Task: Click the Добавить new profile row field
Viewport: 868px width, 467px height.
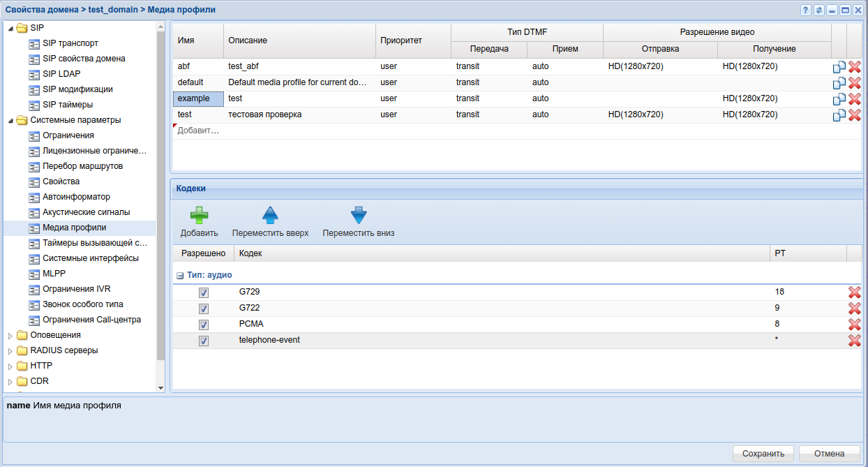Action: coord(199,131)
